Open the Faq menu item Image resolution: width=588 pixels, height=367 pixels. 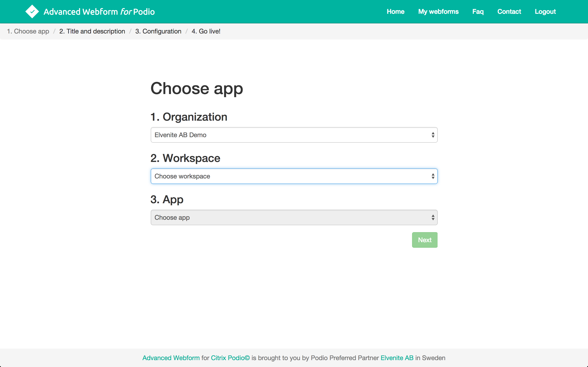tap(478, 12)
